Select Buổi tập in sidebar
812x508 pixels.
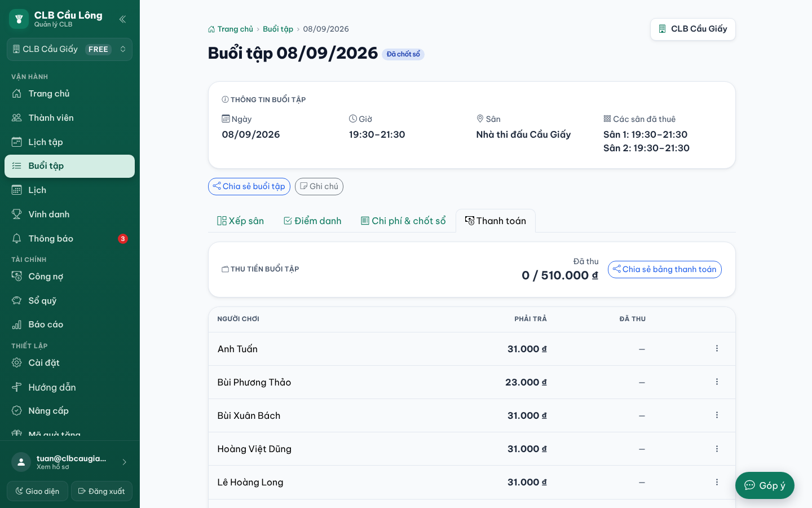(x=69, y=166)
